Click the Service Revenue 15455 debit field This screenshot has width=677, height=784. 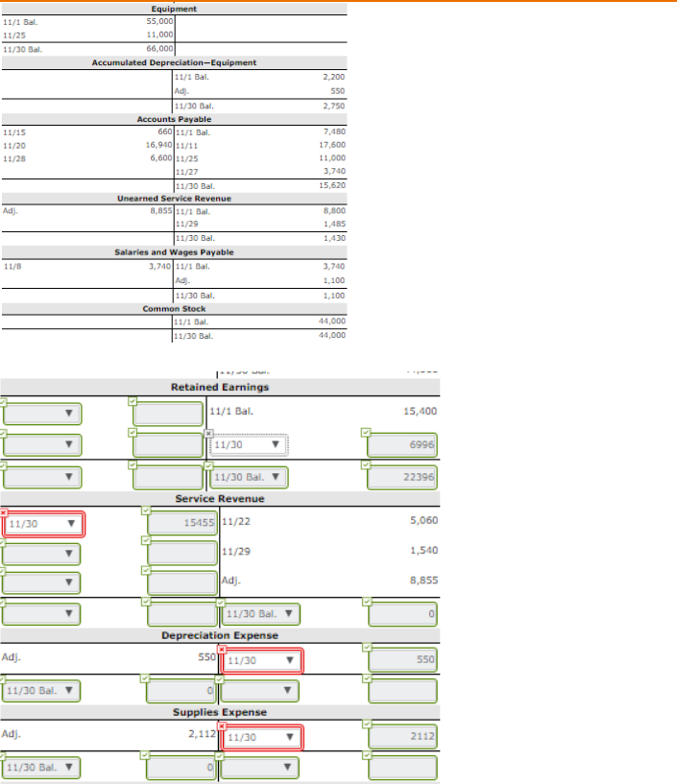click(182, 522)
